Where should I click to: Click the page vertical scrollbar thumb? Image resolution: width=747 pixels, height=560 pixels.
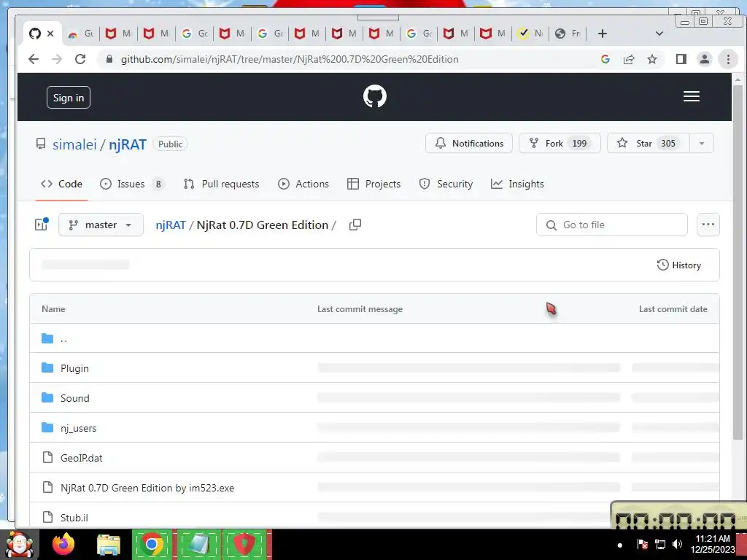[738, 262]
